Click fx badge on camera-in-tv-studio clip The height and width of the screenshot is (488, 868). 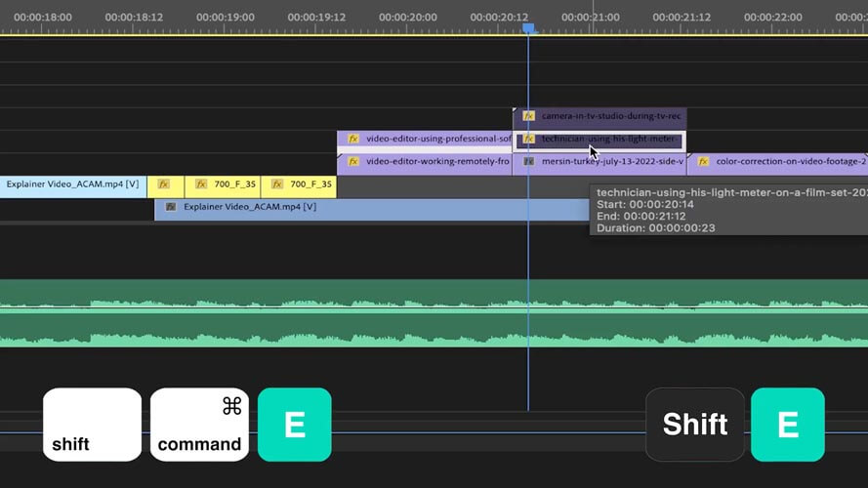[x=528, y=116]
